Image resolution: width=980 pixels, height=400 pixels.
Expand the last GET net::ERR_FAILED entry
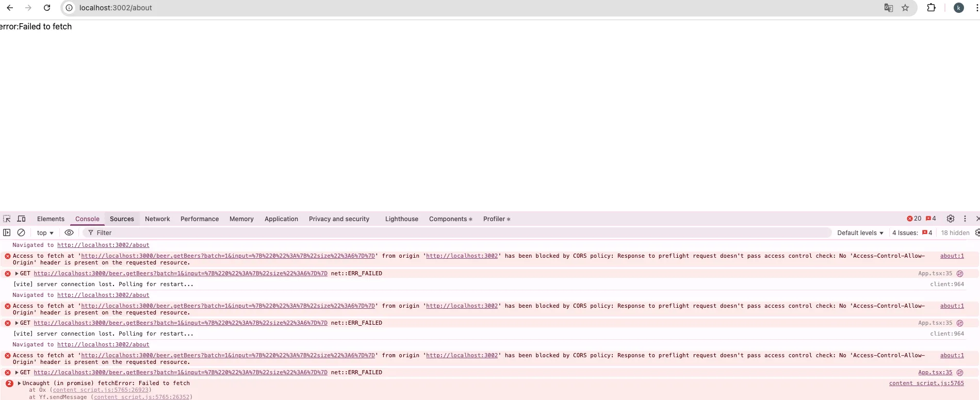click(17, 373)
